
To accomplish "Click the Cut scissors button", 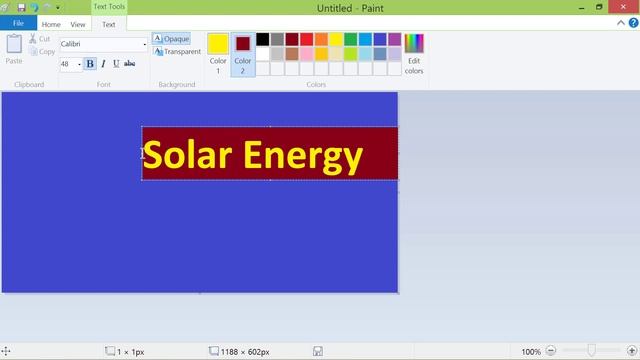I will 40,39.
